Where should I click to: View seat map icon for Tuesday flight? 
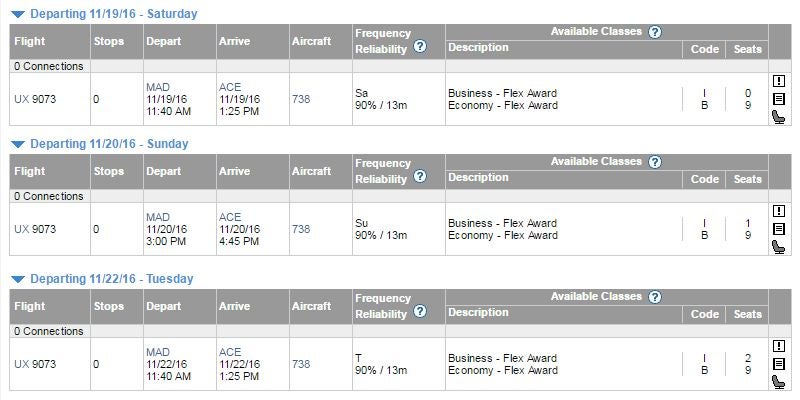779,382
